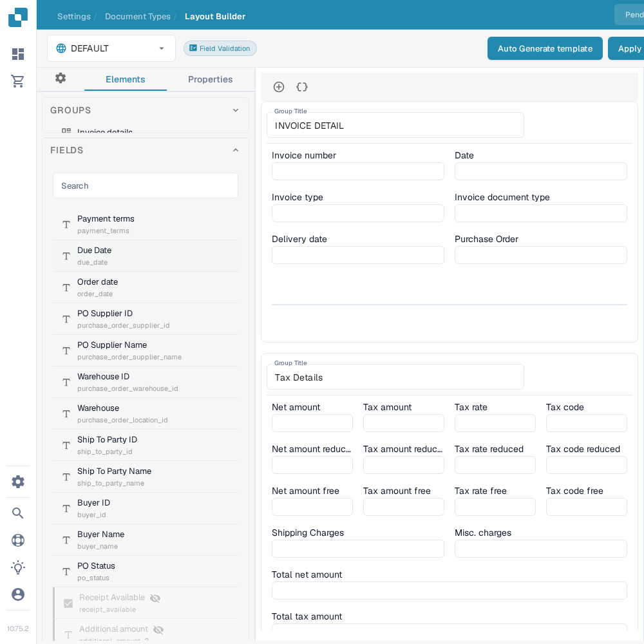This screenshot has height=644, width=644.
Task: Click the fields Search box
Action: [x=146, y=185]
